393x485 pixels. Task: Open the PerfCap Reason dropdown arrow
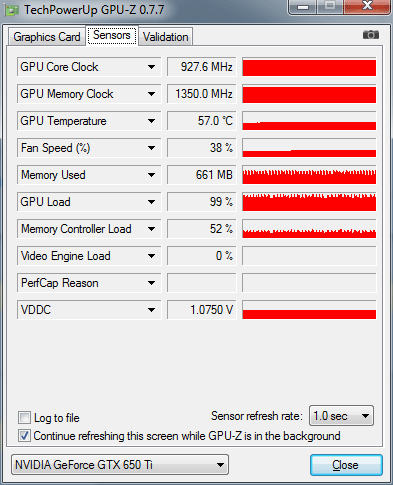coord(151,283)
